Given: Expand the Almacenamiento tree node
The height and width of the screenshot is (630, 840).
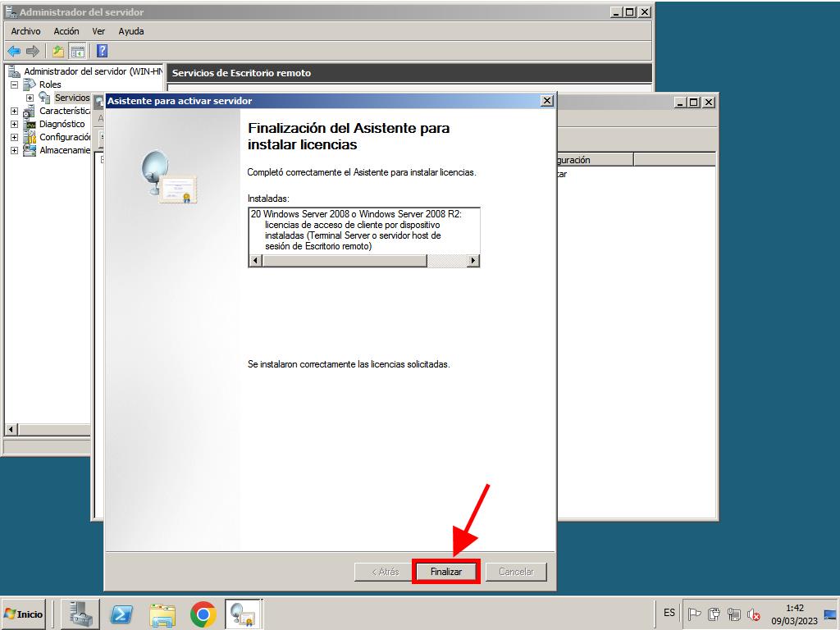Looking at the screenshot, I should coord(14,150).
